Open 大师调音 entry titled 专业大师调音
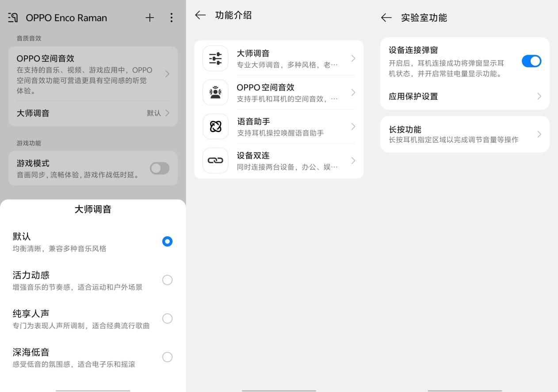Viewport: 558px width, 392px height. (x=279, y=58)
